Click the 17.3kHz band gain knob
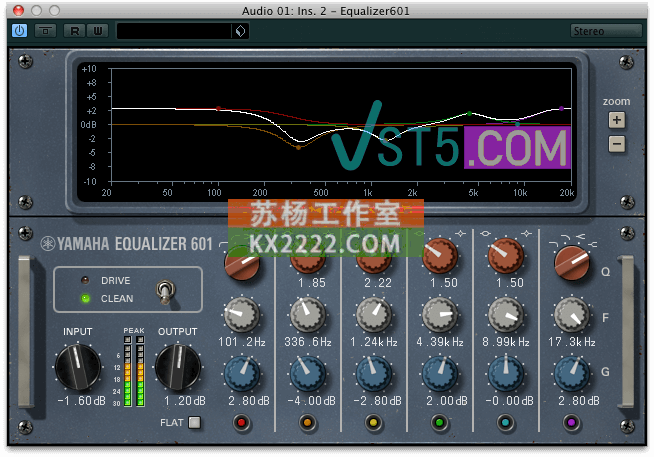The image size is (654, 457). [571, 374]
